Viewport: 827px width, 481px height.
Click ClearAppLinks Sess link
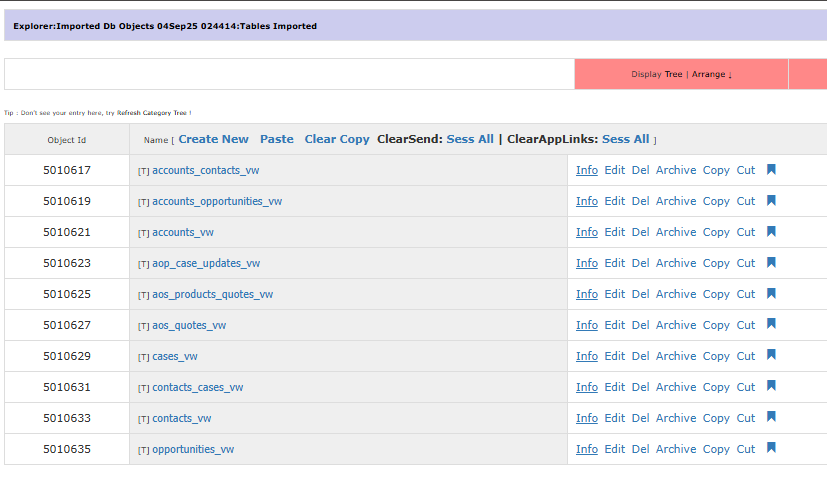616,139
